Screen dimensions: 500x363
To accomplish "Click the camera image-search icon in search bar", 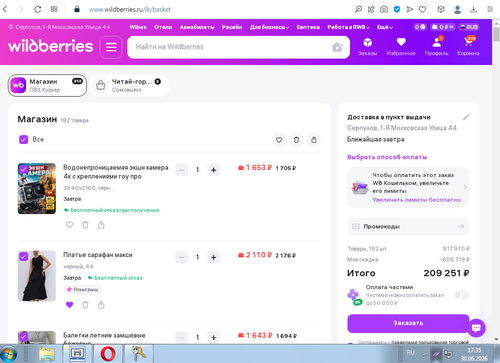I will point(337,47).
